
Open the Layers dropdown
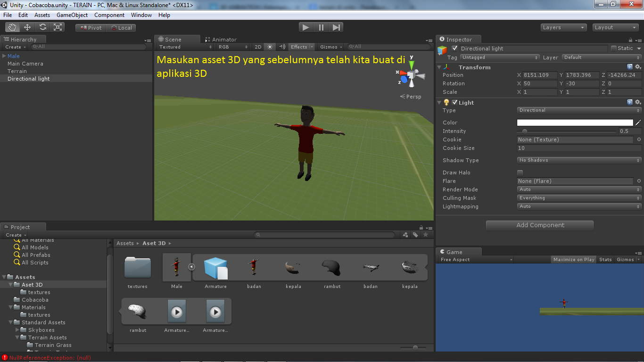pos(563,27)
